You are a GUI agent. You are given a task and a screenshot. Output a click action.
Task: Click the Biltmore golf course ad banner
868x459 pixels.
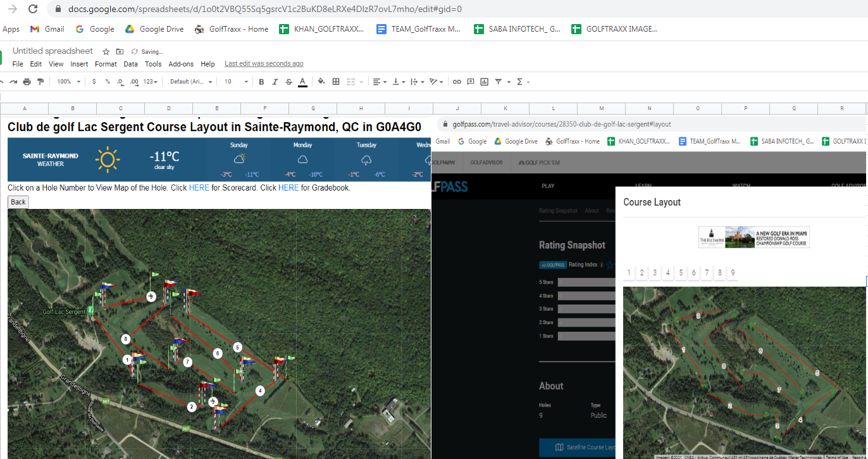754,237
